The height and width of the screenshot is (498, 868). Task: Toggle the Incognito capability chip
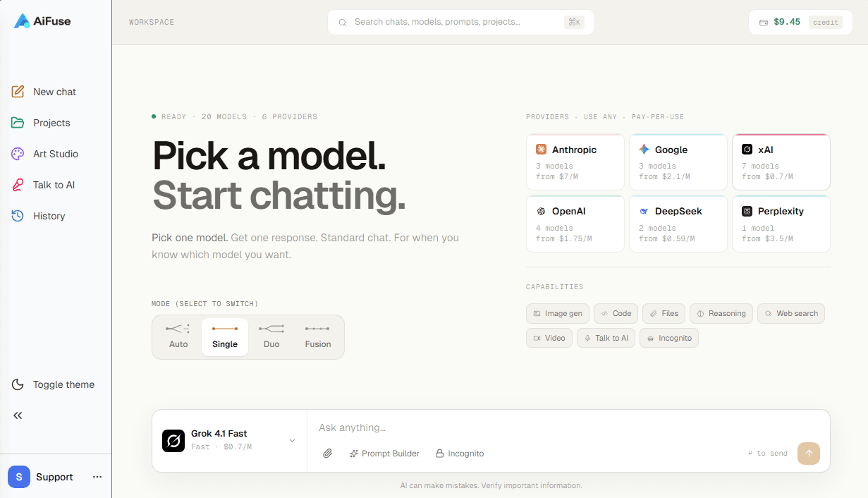[669, 338]
